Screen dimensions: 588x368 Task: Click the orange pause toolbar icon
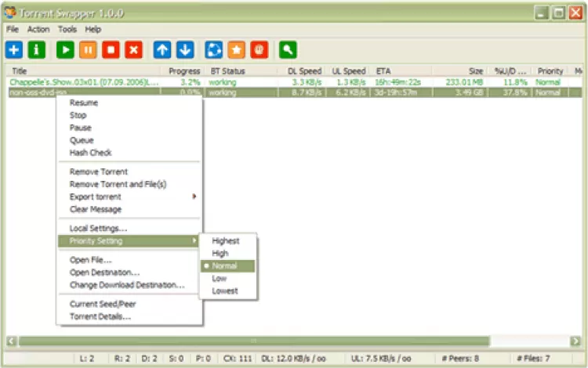point(88,50)
